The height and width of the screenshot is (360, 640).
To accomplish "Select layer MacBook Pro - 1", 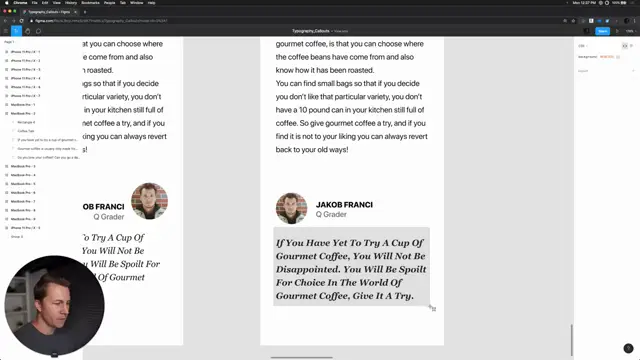I will 23,105.
